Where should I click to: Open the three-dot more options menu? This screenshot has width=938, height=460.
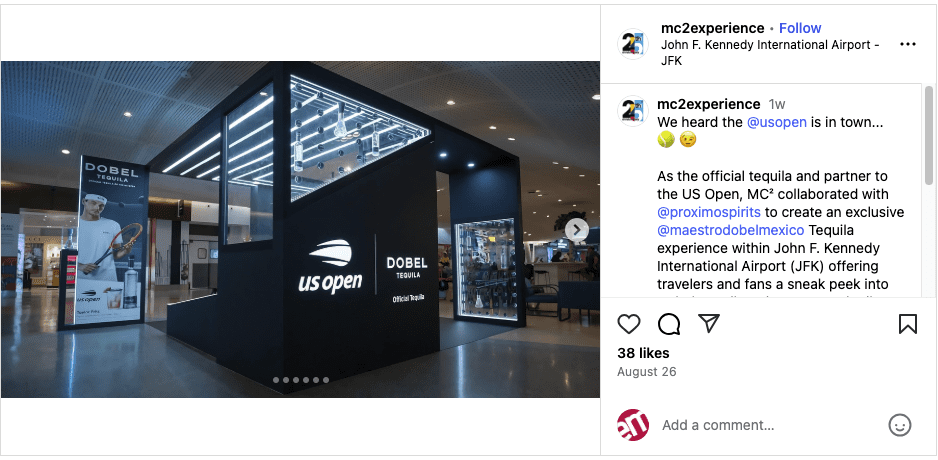pos(907,44)
